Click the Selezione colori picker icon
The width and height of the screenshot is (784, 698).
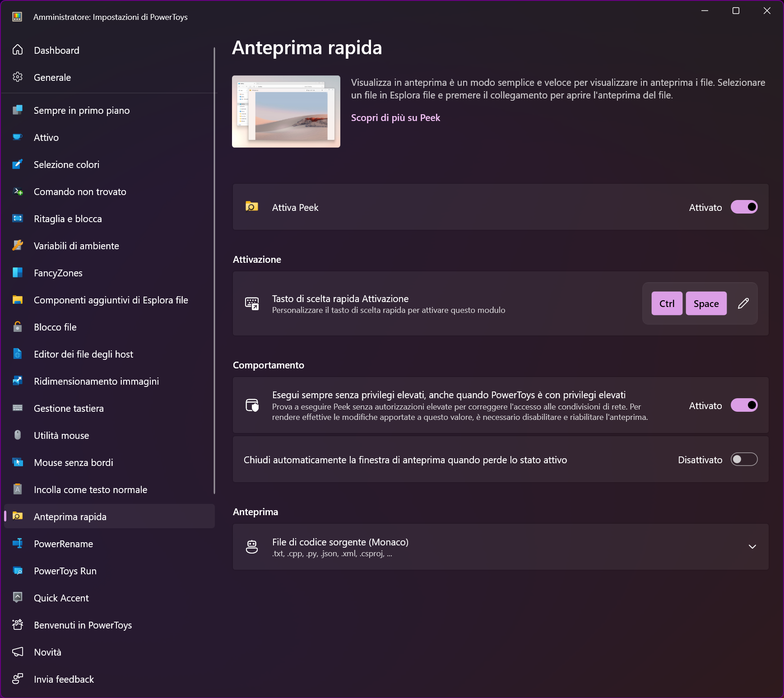click(x=18, y=164)
